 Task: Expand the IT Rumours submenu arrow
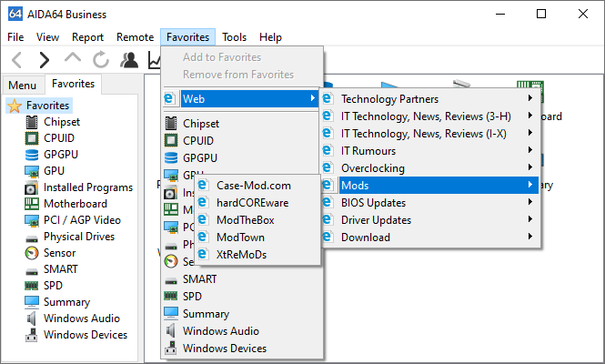coord(530,150)
